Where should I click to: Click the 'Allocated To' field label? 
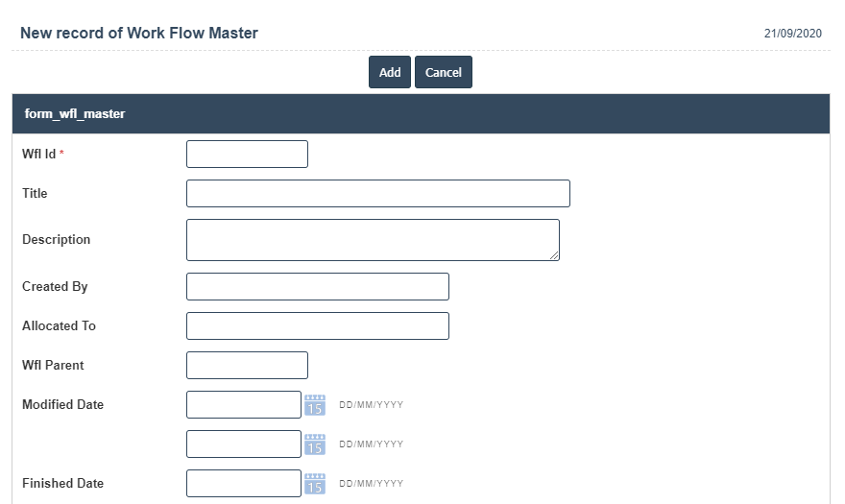tap(59, 326)
